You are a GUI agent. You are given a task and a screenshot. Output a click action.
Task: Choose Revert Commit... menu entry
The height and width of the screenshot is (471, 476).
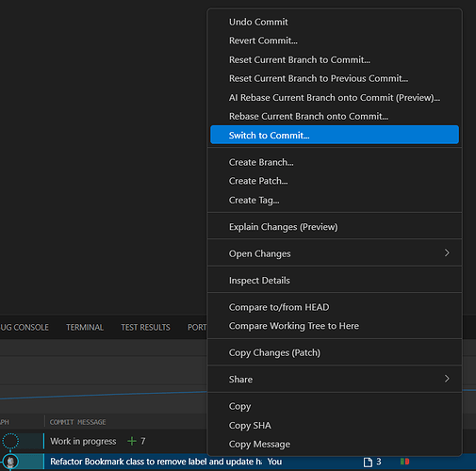pyautogui.click(x=335, y=41)
